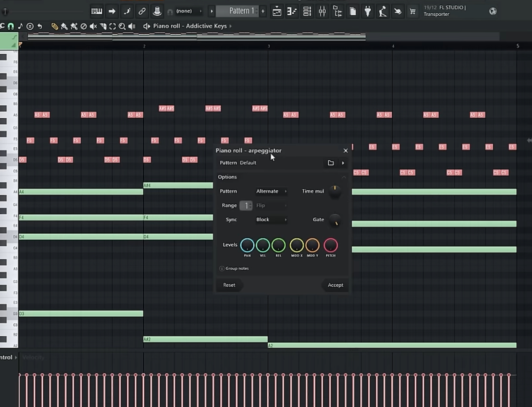Image resolution: width=532 pixels, height=407 pixels.
Task: Click the note stamp icon in piano roll toolbar
Action: click(20, 26)
